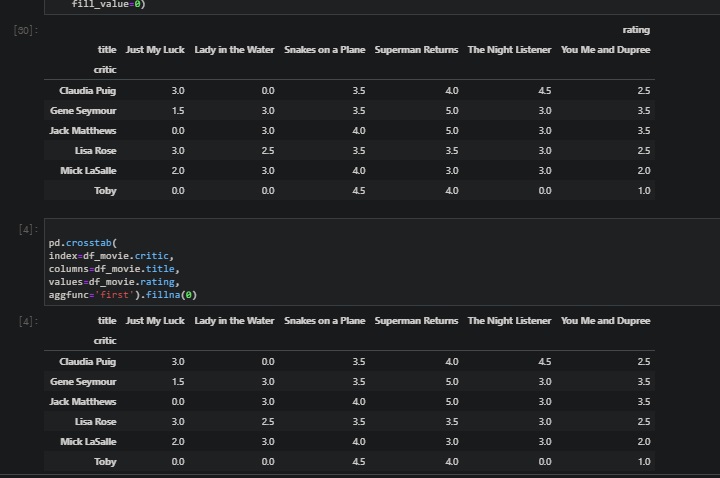Click the 'index=df_movie.critic,' code line

111,256
